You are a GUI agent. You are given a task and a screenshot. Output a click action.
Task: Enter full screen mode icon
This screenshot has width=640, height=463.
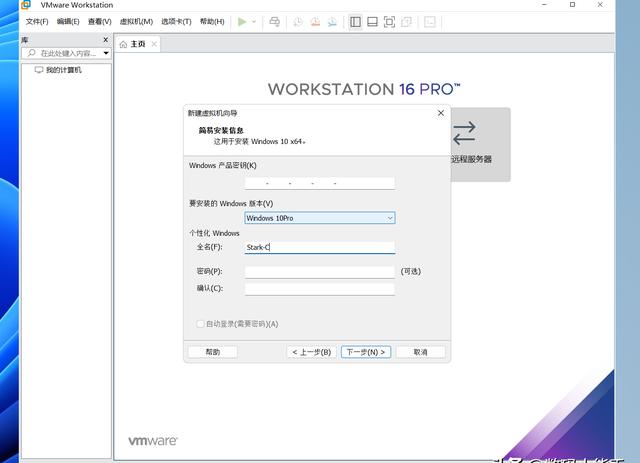click(389, 22)
